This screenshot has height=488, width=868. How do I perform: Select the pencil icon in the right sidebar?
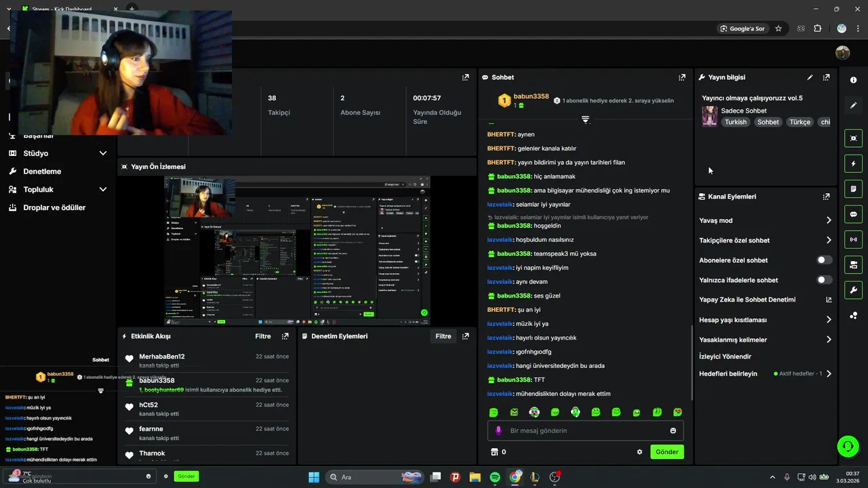pyautogui.click(x=853, y=105)
